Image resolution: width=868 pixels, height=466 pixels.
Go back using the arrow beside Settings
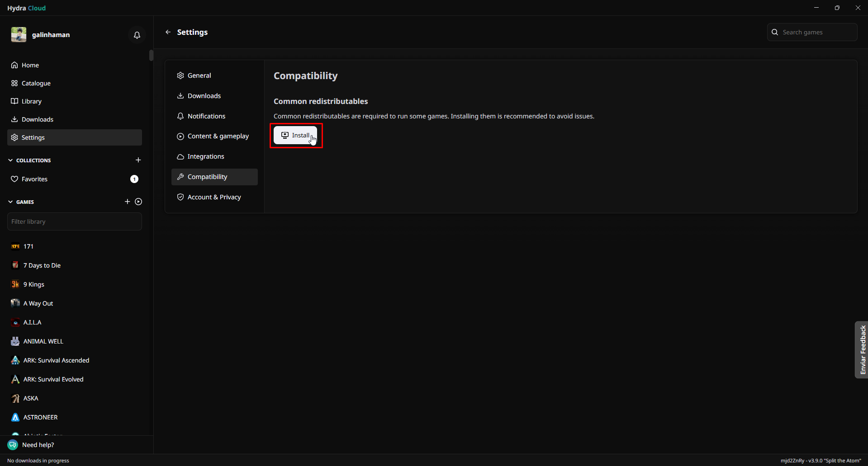click(168, 32)
